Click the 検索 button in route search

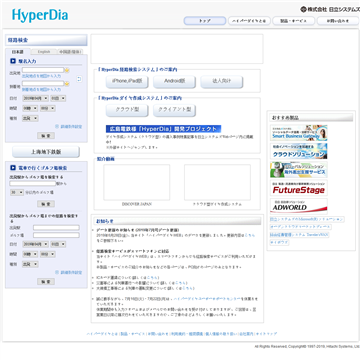pyautogui.click(x=46, y=136)
